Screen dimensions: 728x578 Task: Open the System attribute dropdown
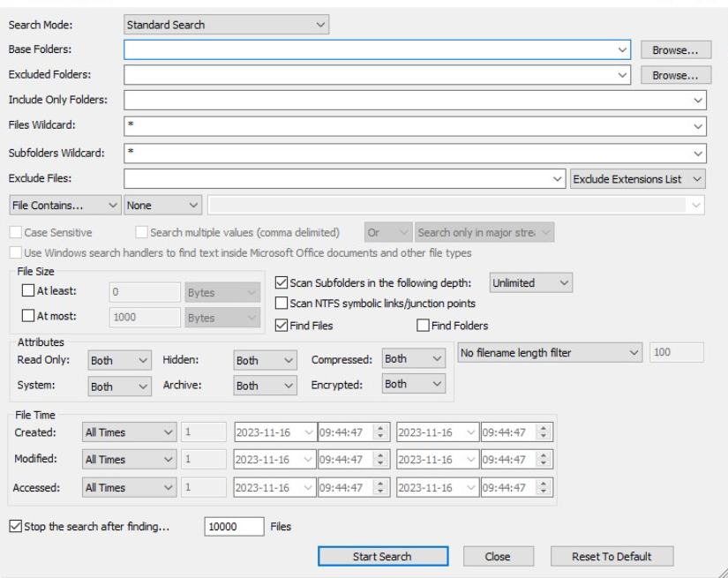click(x=120, y=387)
